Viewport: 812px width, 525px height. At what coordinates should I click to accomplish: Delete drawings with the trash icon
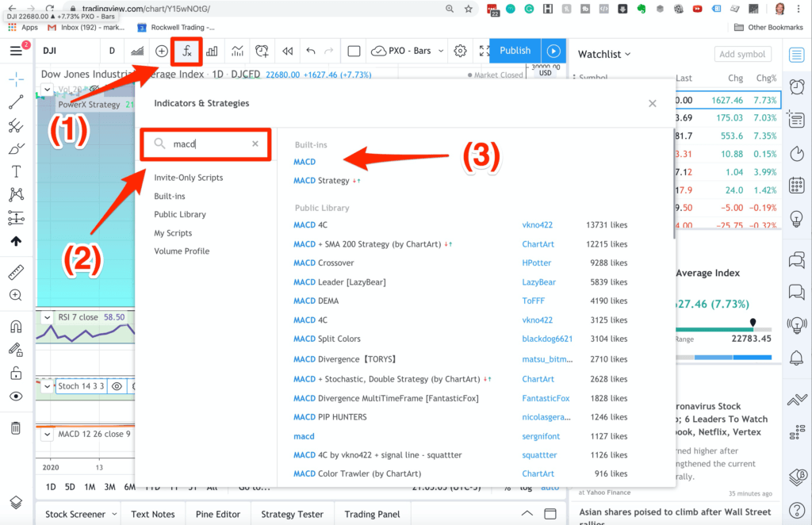(x=16, y=428)
